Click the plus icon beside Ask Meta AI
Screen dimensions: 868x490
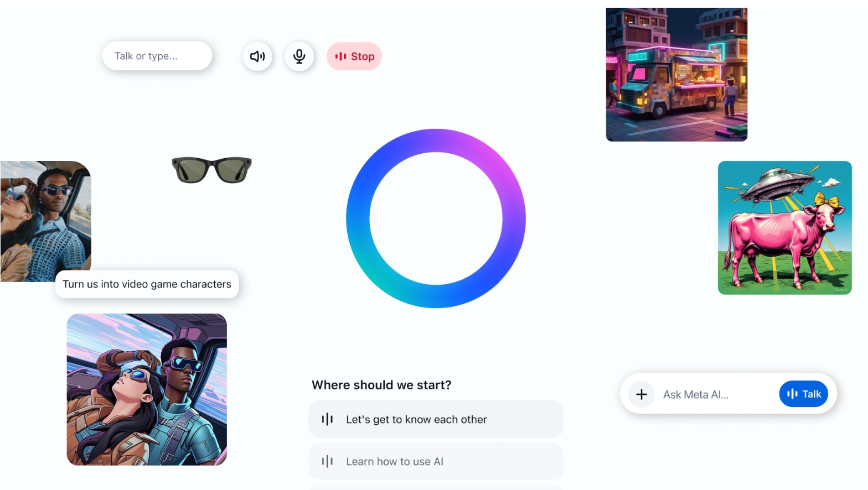click(x=642, y=394)
